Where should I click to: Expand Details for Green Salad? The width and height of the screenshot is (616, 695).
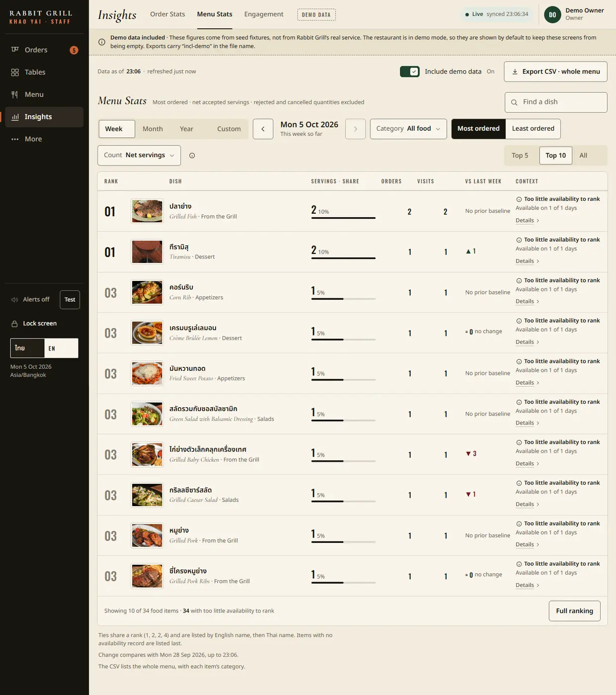(x=527, y=424)
